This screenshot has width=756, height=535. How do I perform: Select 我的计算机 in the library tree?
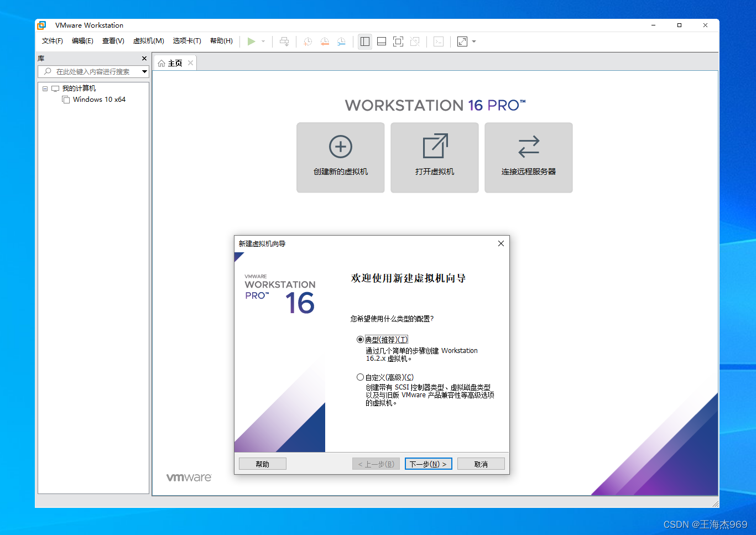79,89
